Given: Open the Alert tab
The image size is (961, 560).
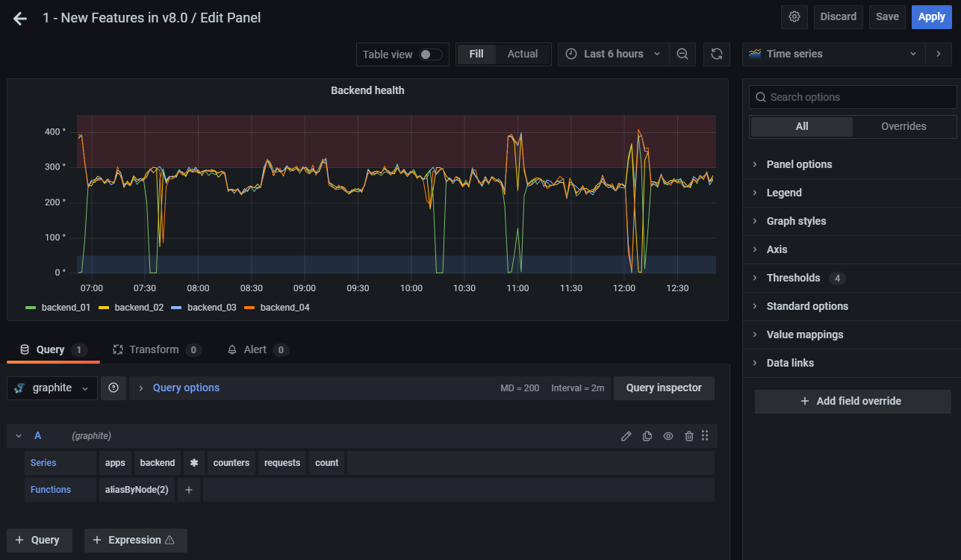Looking at the screenshot, I should click(x=257, y=349).
